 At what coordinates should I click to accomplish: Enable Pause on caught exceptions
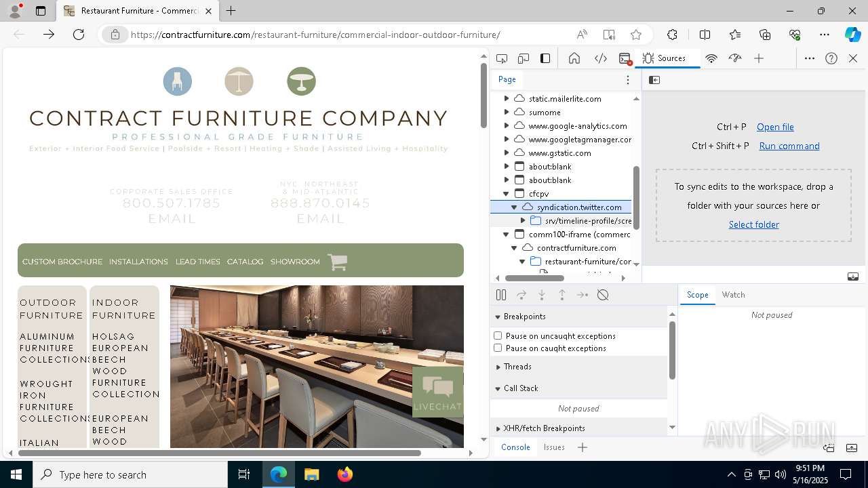[x=498, y=348]
